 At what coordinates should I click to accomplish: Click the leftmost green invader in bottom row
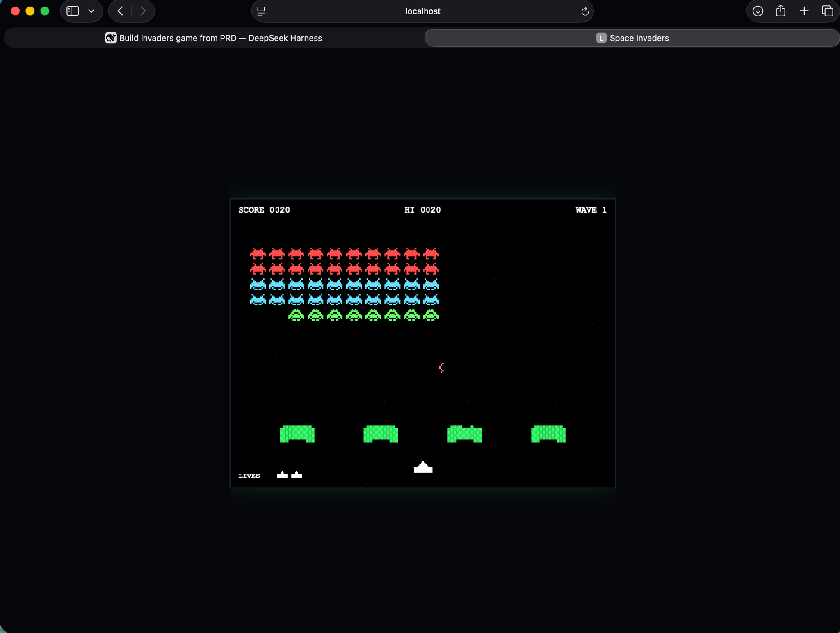[296, 315]
